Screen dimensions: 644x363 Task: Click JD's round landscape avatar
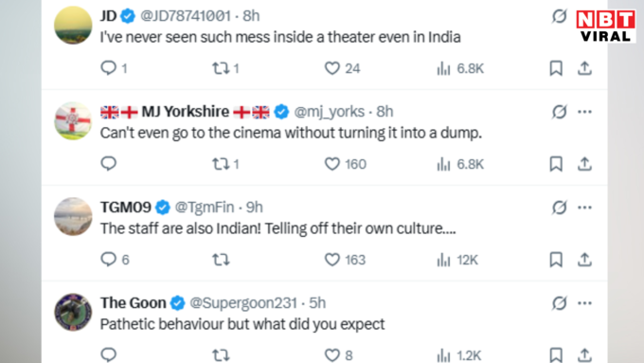[73, 25]
